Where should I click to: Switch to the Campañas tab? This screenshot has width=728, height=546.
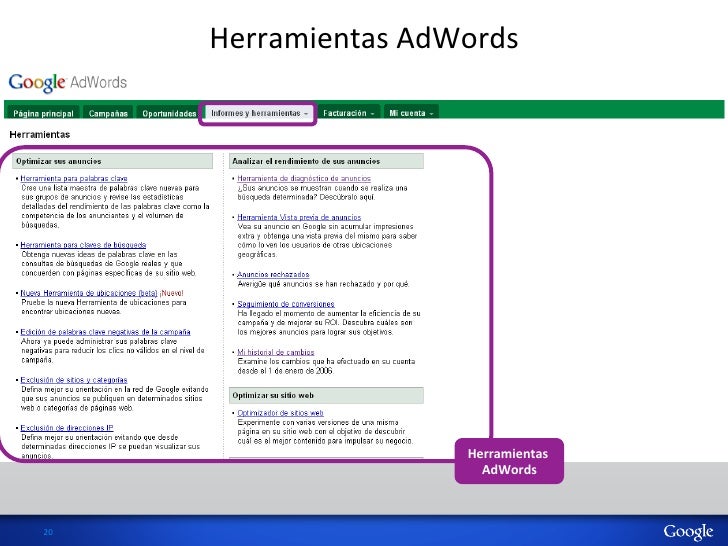point(108,113)
